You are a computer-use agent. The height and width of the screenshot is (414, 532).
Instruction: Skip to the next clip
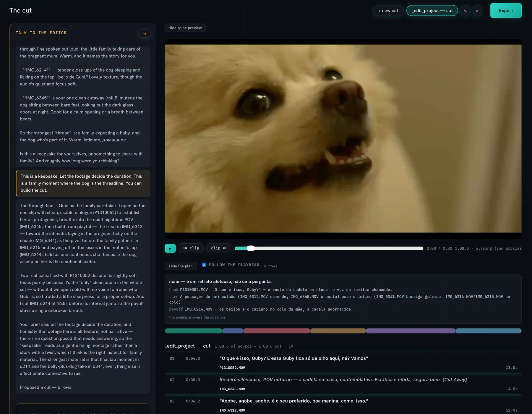pos(219,248)
